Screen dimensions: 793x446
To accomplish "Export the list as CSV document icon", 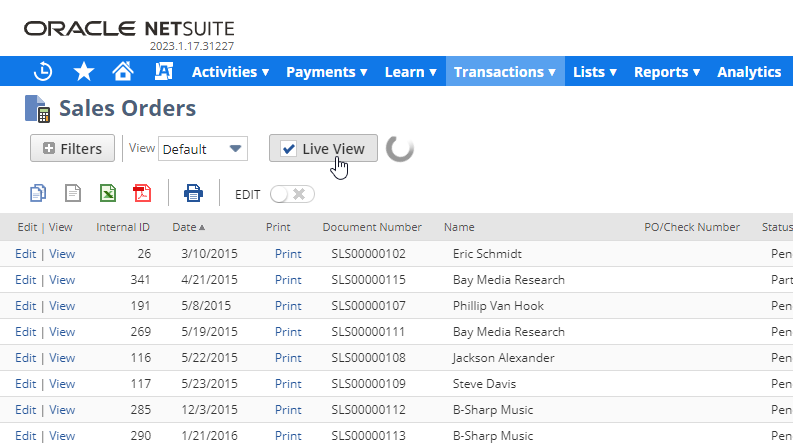I will click(x=73, y=193).
